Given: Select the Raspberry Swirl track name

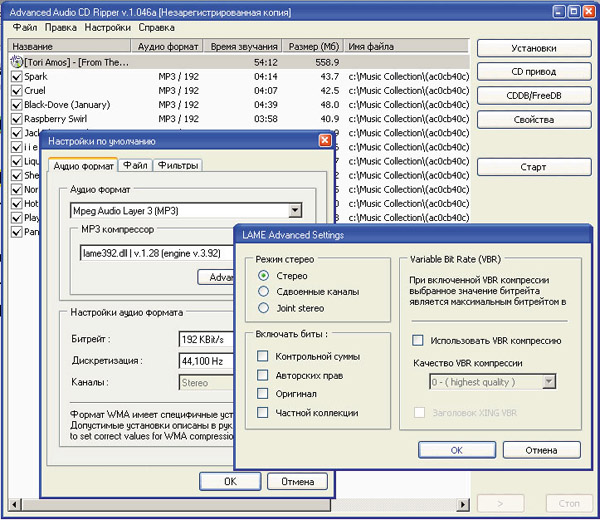Looking at the screenshot, I should [55, 119].
